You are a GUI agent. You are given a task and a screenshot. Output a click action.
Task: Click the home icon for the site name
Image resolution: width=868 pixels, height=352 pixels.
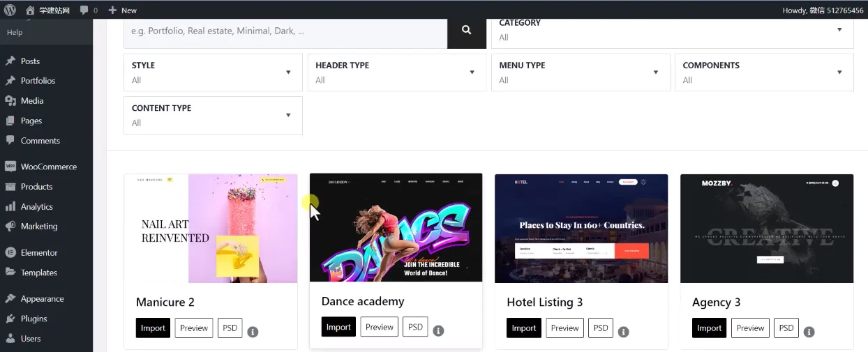click(30, 10)
